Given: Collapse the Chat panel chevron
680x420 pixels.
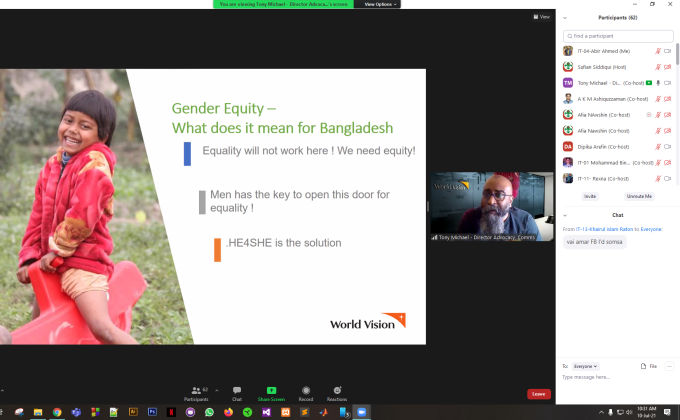Looking at the screenshot, I should pos(565,215).
